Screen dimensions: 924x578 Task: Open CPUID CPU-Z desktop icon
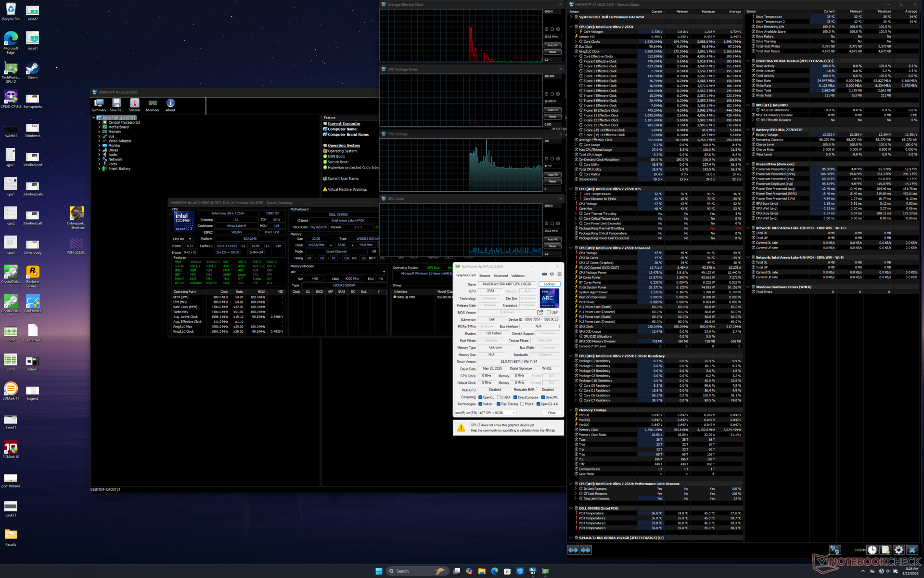[x=11, y=100]
